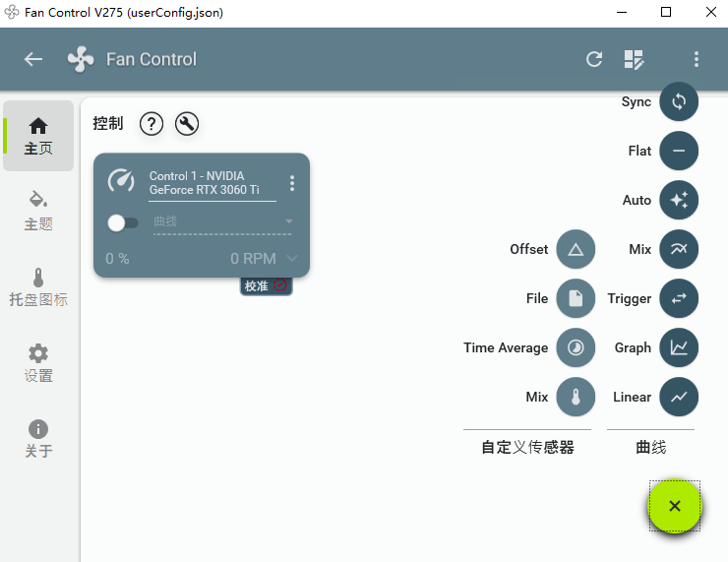Add a Mix curve

pos(679,249)
